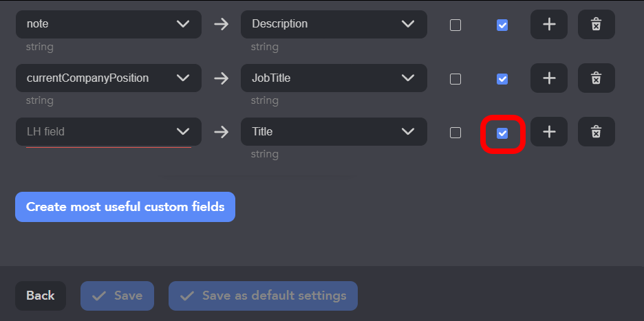Image resolution: width=644 pixels, height=321 pixels.
Task: Click the arrow beside the JobTitle field
Action: 221,78
